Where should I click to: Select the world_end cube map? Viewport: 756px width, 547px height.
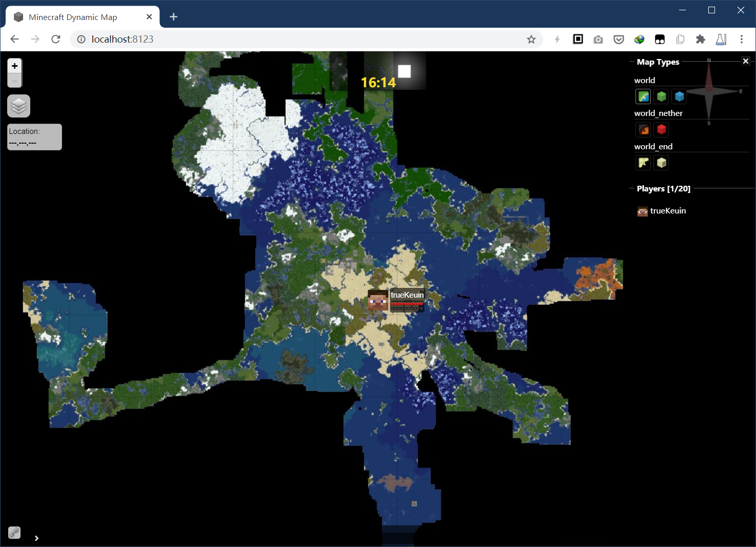(662, 163)
